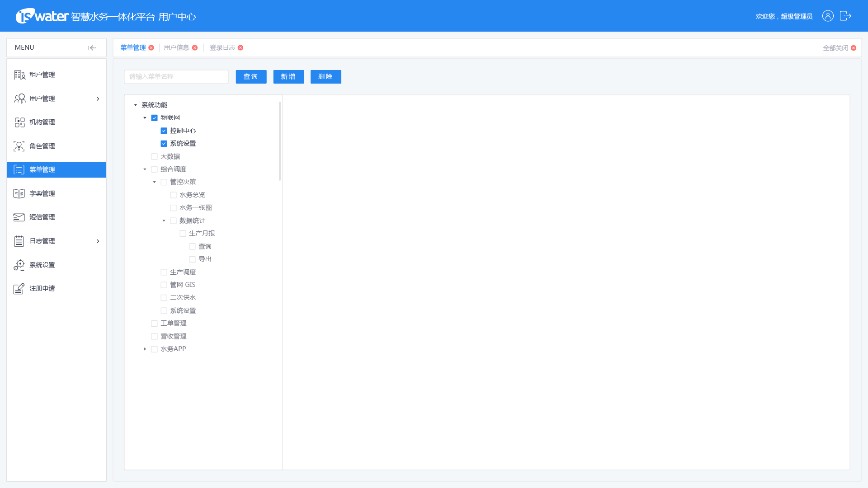Viewport: 868px width, 488px height.
Task: Expand the 水务APP tree node
Action: (145, 349)
